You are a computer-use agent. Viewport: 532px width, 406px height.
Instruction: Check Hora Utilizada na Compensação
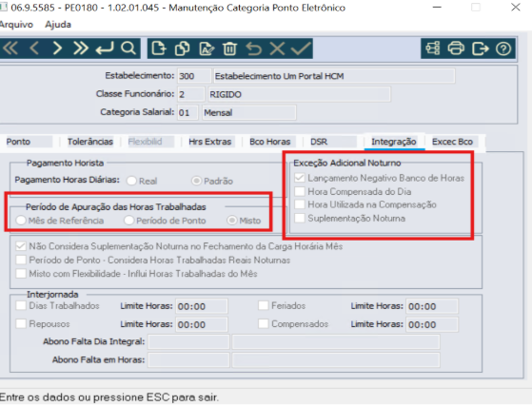(300, 204)
